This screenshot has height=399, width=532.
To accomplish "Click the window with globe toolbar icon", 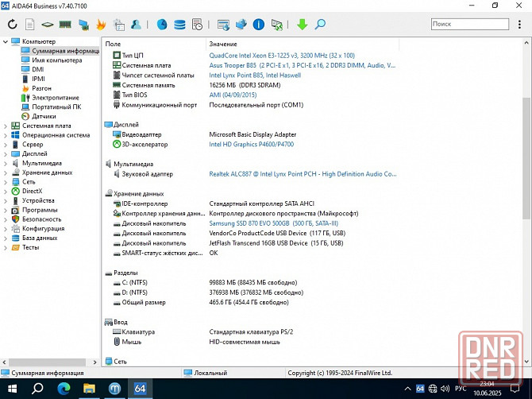I will pyautogui.click(x=223, y=25).
